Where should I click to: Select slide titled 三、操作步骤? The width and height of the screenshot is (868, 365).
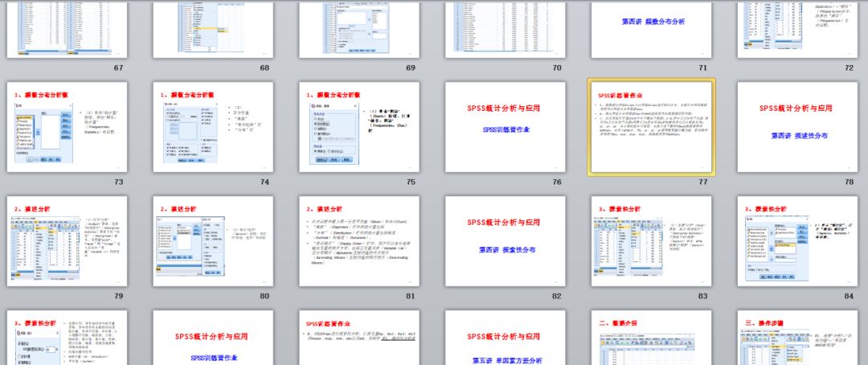(798, 338)
